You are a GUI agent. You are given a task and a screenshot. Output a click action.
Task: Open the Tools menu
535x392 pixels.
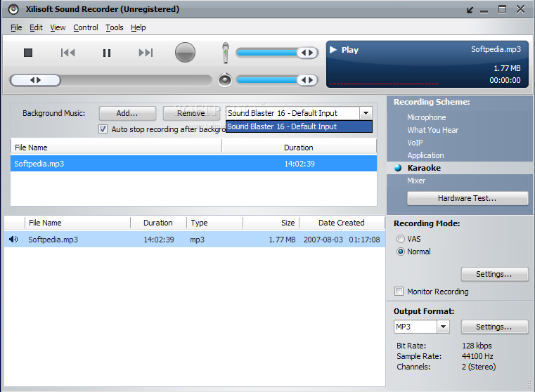tap(115, 27)
